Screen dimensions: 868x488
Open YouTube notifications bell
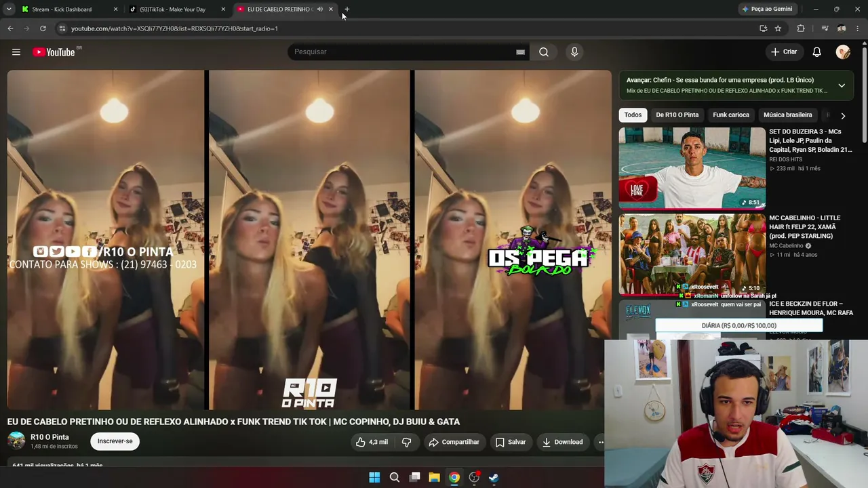(817, 52)
